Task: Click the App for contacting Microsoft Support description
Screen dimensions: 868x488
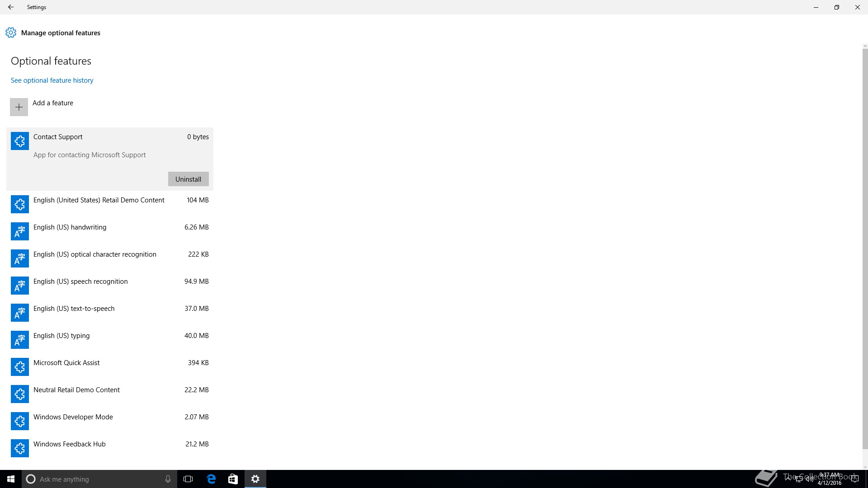Action: pos(90,155)
